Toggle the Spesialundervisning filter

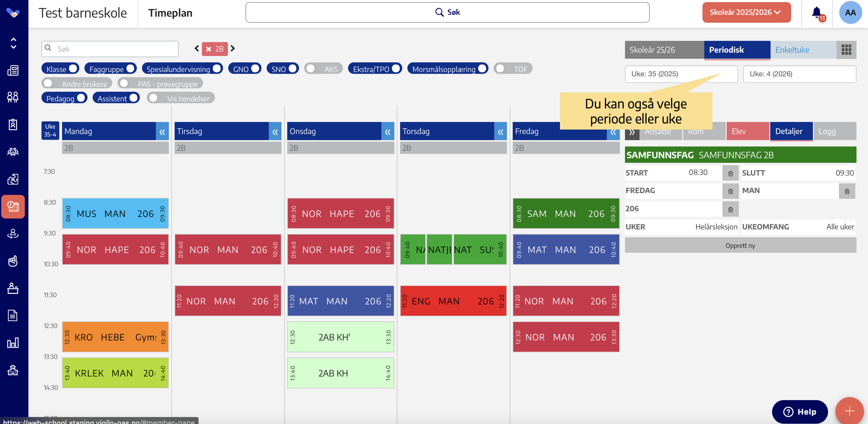click(182, 69)
